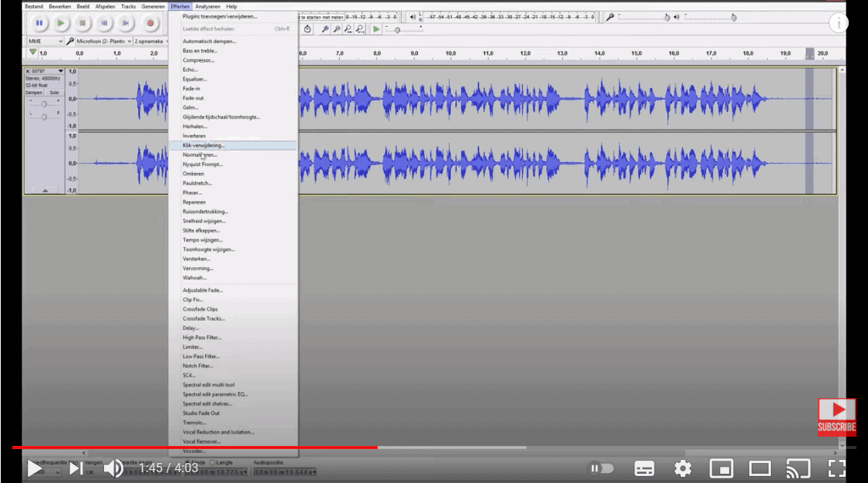868x483 pixels.
Task: Open the Tracks menu
Action: (x=129, y=7)
